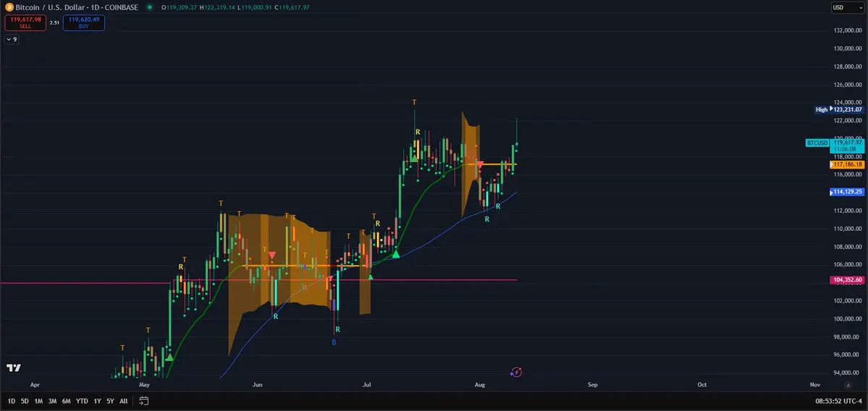Click the green up-triangle signal in early July

(395, 253)
